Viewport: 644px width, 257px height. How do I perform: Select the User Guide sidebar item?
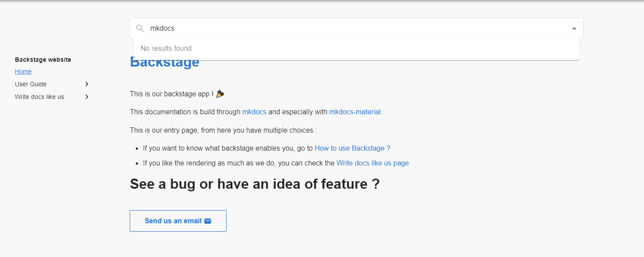point(31,84)
